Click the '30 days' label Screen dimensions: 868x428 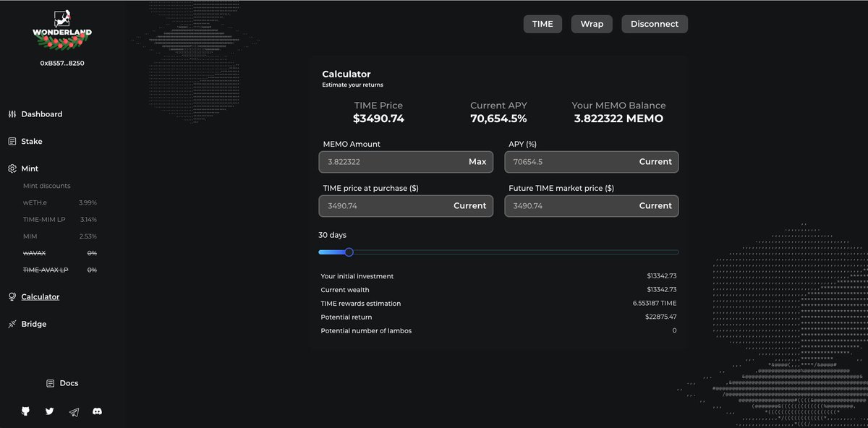coord(332,235)
